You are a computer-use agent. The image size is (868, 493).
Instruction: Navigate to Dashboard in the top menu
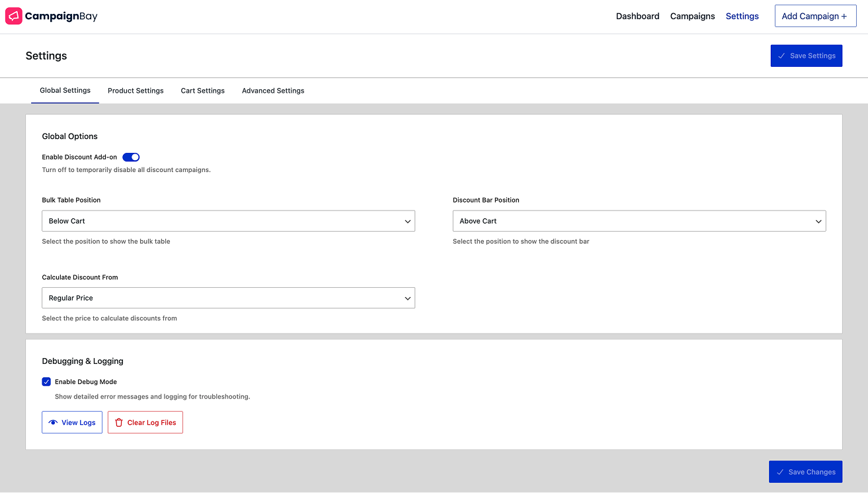point(637,16)
